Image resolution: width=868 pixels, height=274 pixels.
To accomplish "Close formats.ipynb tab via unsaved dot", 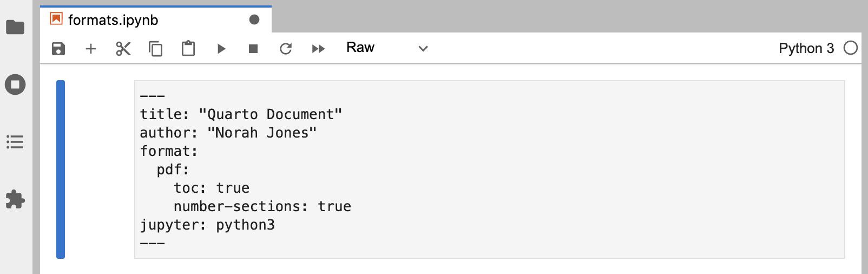I will (x=254, y=20).
